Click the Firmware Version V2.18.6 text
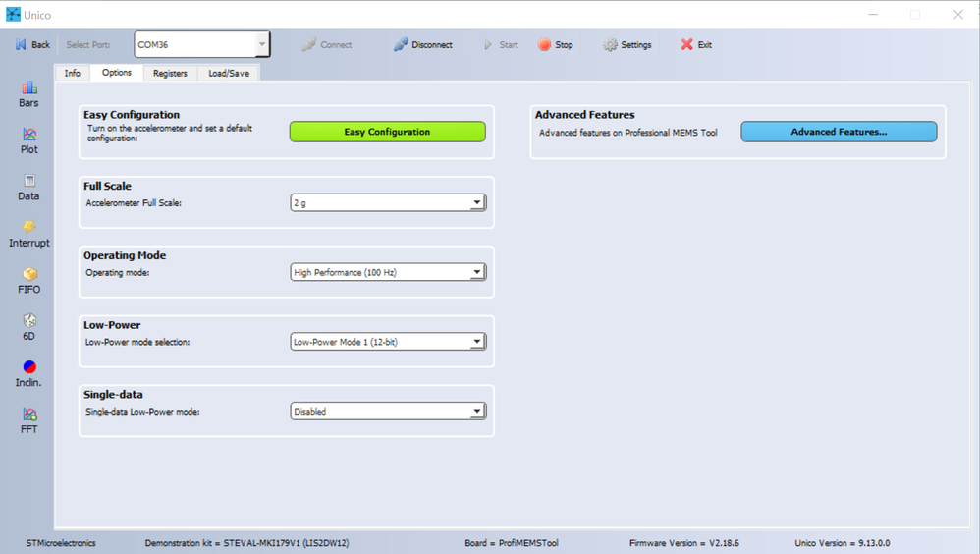 (683, 543)
